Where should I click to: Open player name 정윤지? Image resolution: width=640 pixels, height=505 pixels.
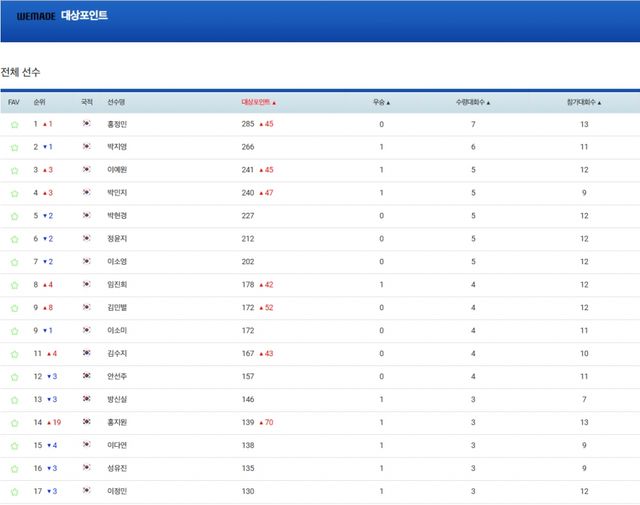point(117,239)
